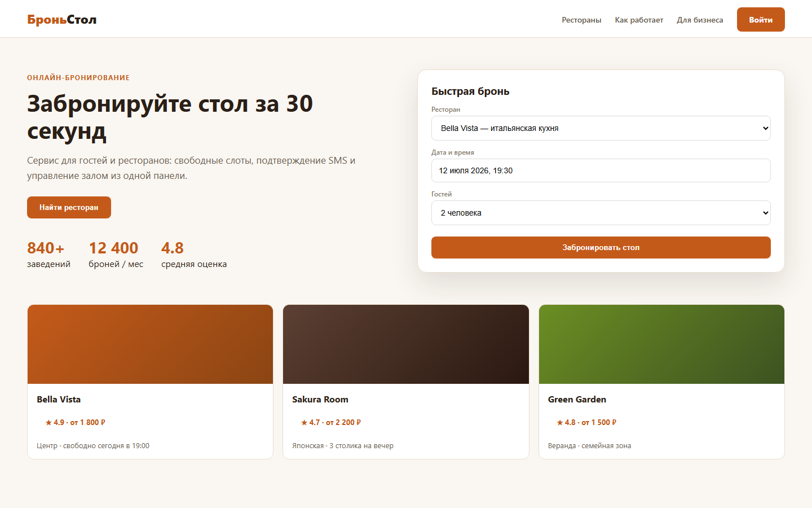Click the 12 400 броней statistic
The height and width of the screenshot is (508, 812).
116,255
